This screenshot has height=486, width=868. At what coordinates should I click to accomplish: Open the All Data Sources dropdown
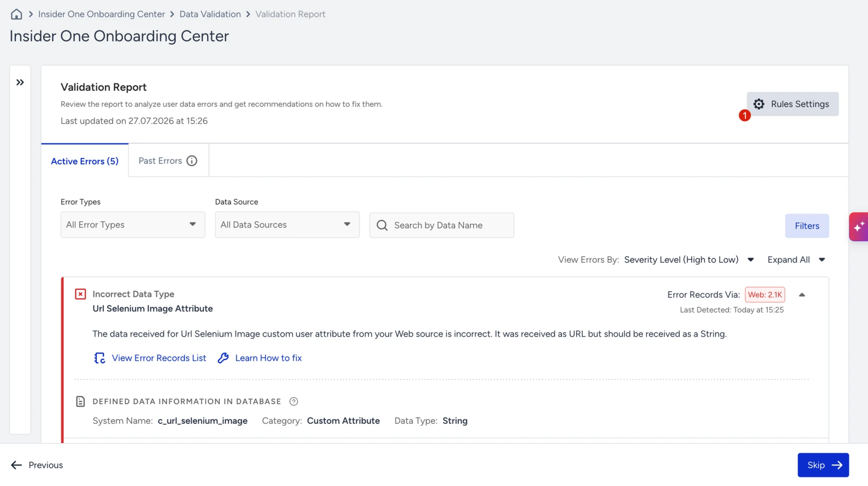[287, 225]
